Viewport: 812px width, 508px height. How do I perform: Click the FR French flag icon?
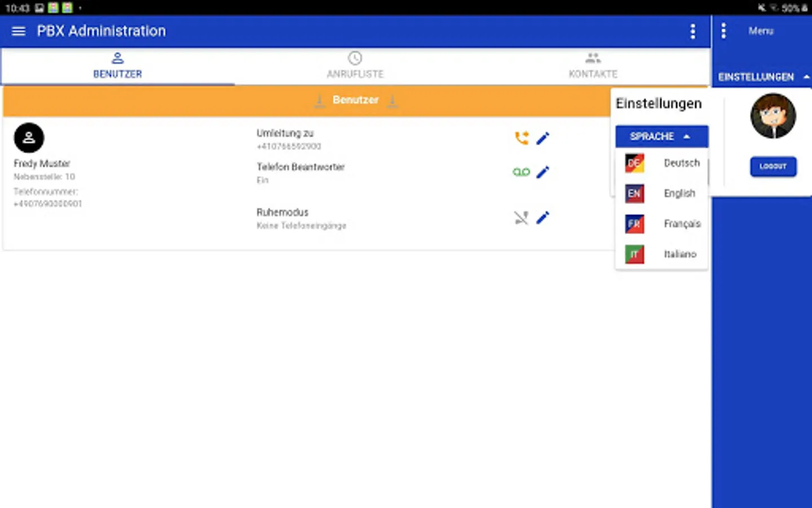click(634, 224)
